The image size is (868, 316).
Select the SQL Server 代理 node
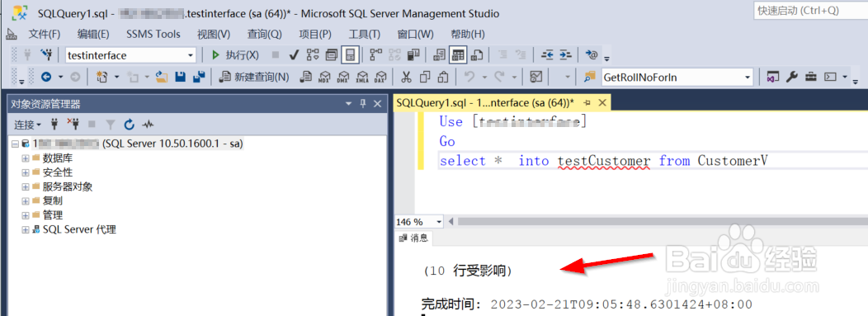coord(80,229)
